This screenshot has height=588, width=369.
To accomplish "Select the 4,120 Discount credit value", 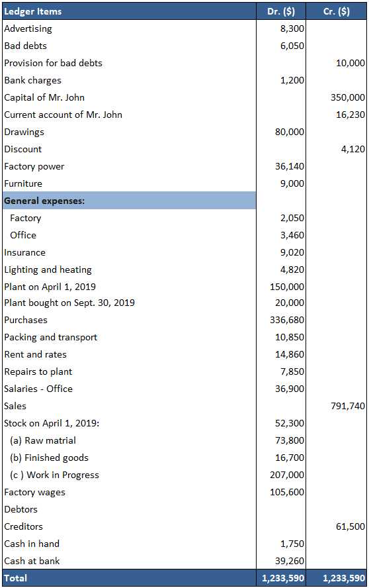I will coord(353,149).
